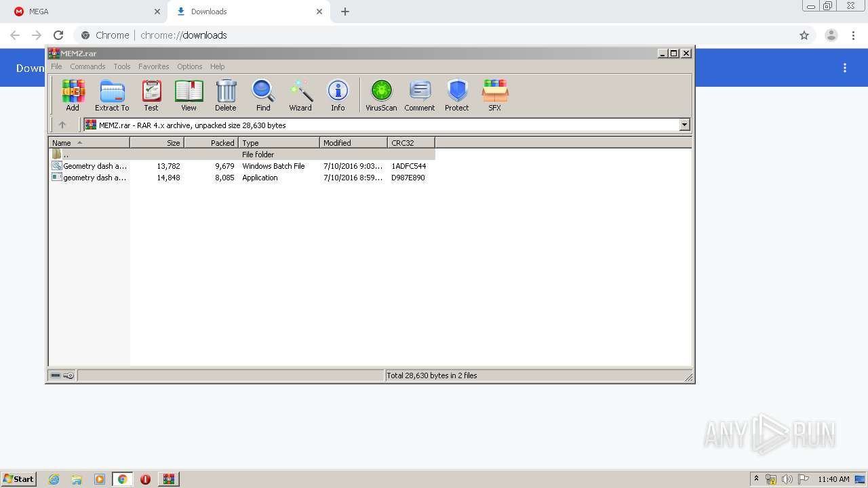Open media player from taskbar
868x488 pixels.
click(100, 479)
